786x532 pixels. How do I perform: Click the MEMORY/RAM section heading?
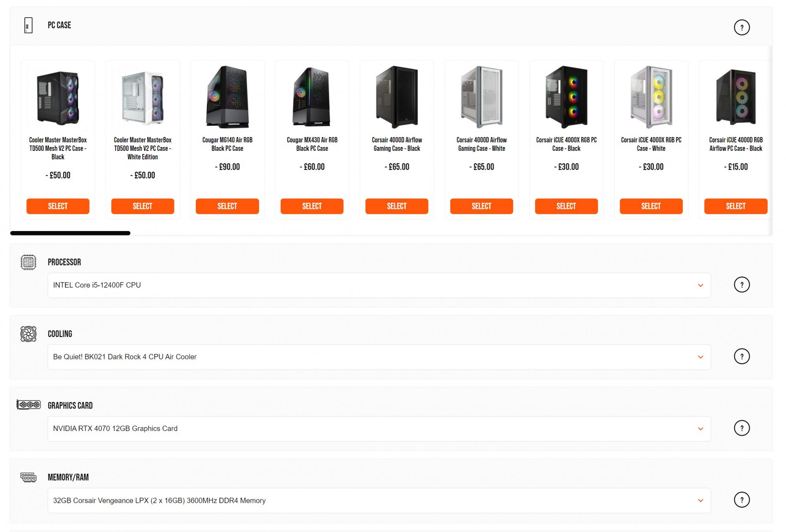click(x=68, y=477)
